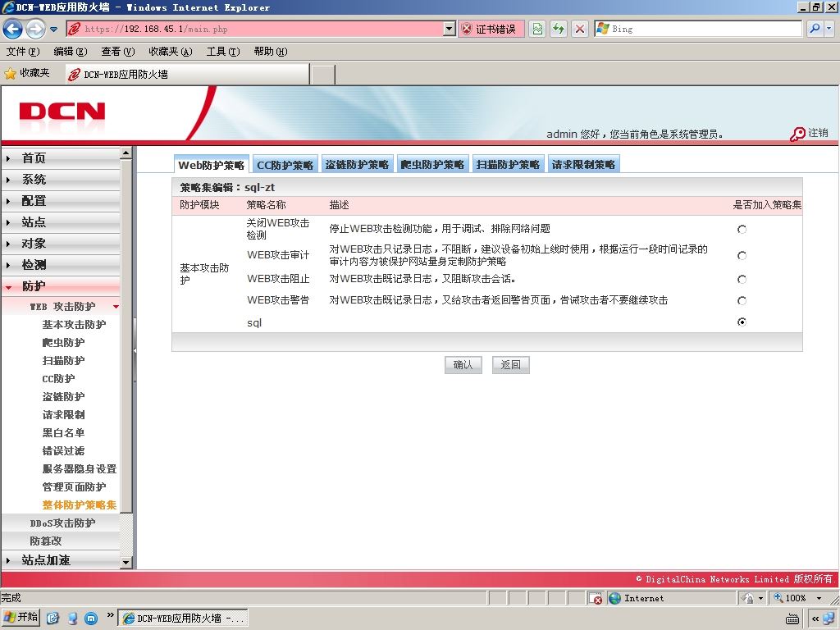Image resolution: width=840 pixels, height=630 pixels.
Task: Open 黑白名单 in the sidebar
Action: pos(63,433)
